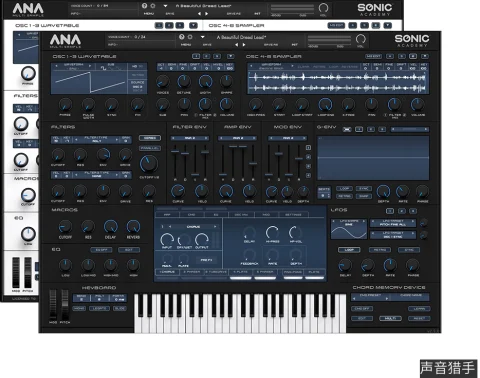Click MULTI in Chord Memory Device
Viewport: 480px width, 378px height.
click(x=390, y=318)
